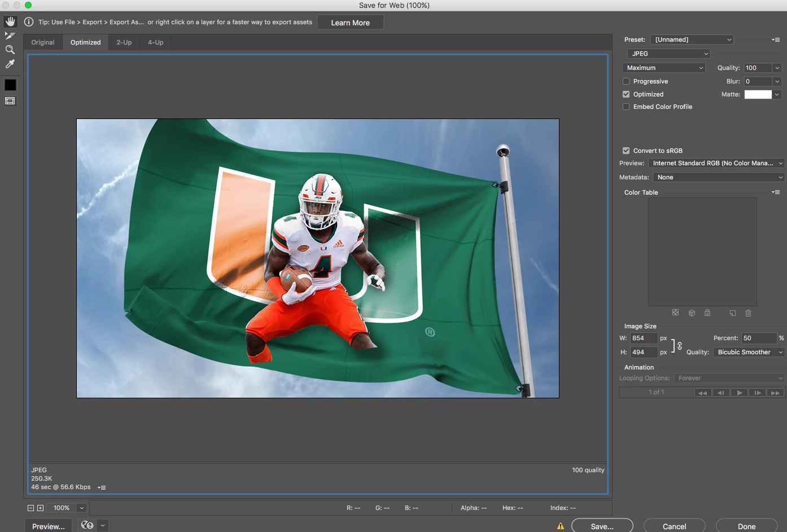Click delete color trash icon
Viewport: 787px width, 532px height.
[x=749, y=313]
